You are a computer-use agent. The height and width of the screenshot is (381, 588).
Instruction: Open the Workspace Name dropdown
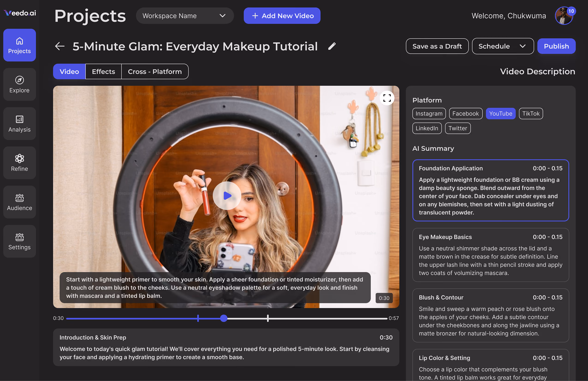[185, 16]
